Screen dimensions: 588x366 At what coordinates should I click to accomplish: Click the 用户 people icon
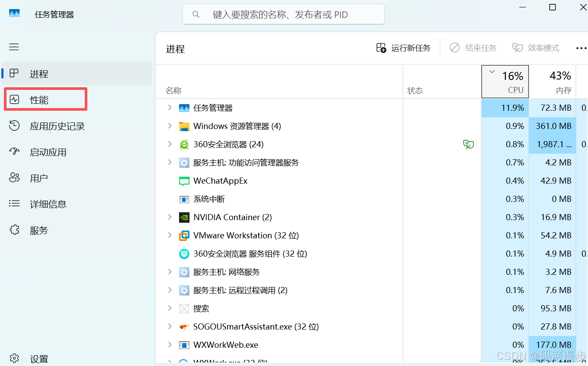pyautogui.click(x=14, y=178)
